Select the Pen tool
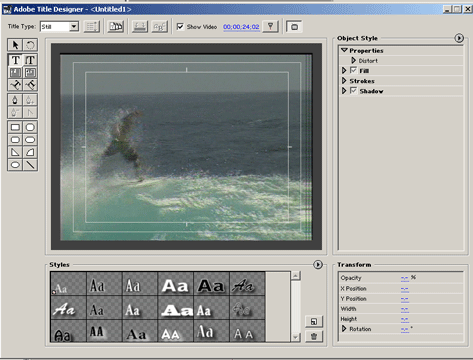473x360 pixels. tap(15, 100)
